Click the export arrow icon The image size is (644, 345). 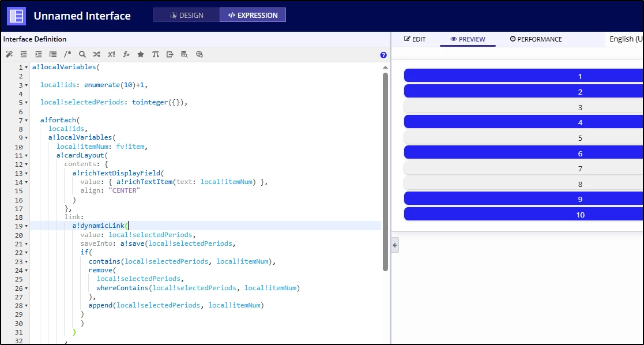170,54
